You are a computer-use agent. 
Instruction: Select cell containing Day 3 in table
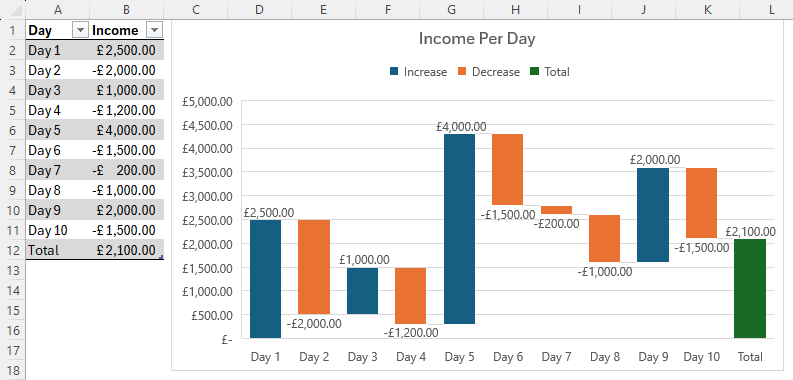[58, 91]
